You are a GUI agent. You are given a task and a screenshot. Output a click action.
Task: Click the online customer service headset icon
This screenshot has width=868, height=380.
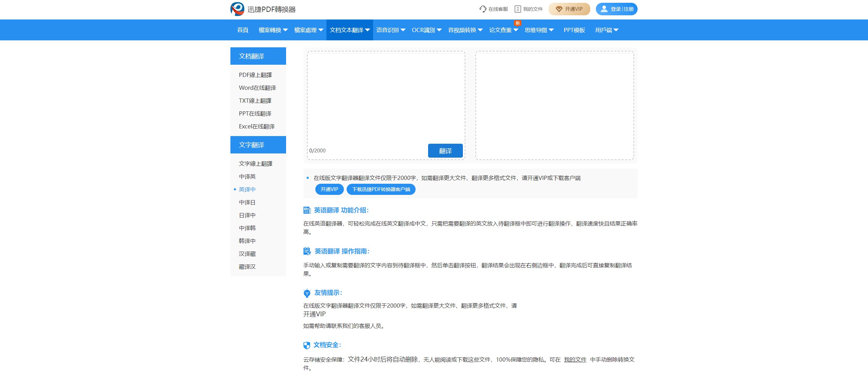point(482,9)
